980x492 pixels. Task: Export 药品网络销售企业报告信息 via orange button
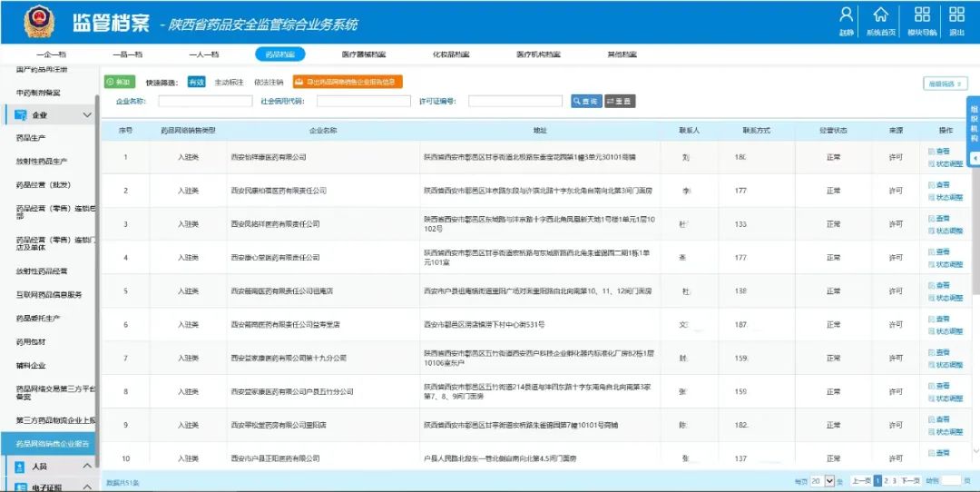click(348, 82)
